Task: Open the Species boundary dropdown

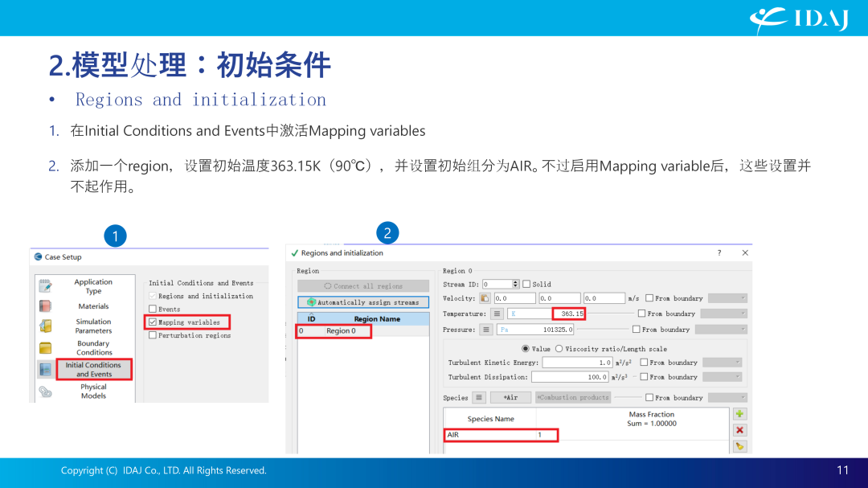Action: pyautogui.click(x=727, y=398)
